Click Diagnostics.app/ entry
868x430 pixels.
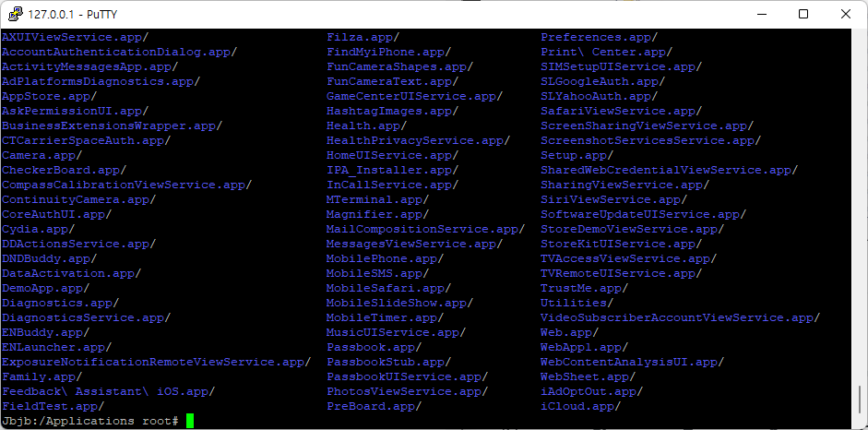(60, 304)
